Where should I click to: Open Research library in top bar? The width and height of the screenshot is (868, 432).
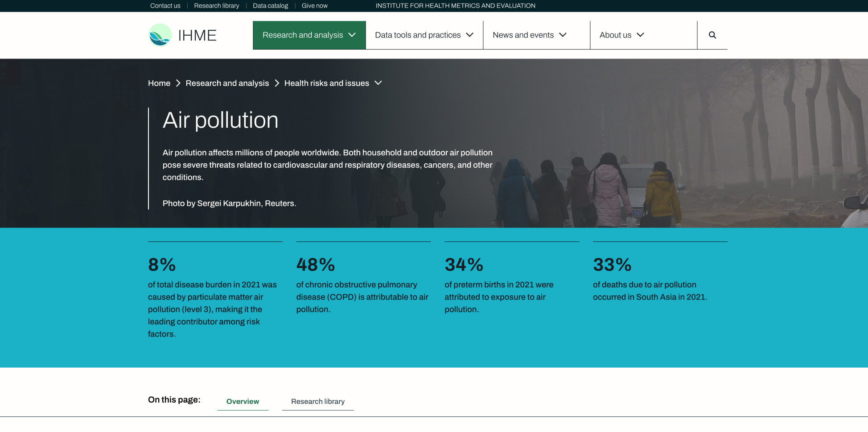pos(216,6)
